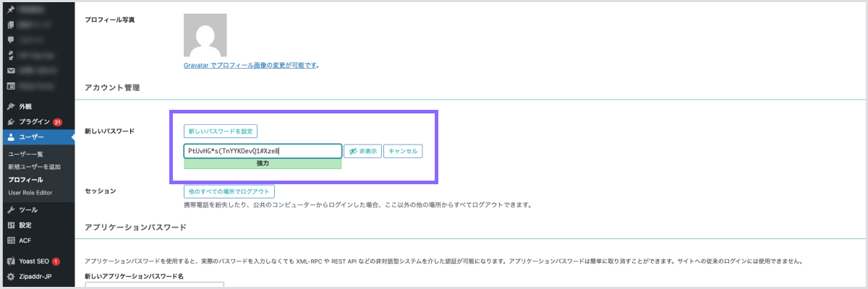Viewport: 868px width, 289px height.
Task: Open プラグイン plugin icon in sidebar
Action: 12,121
